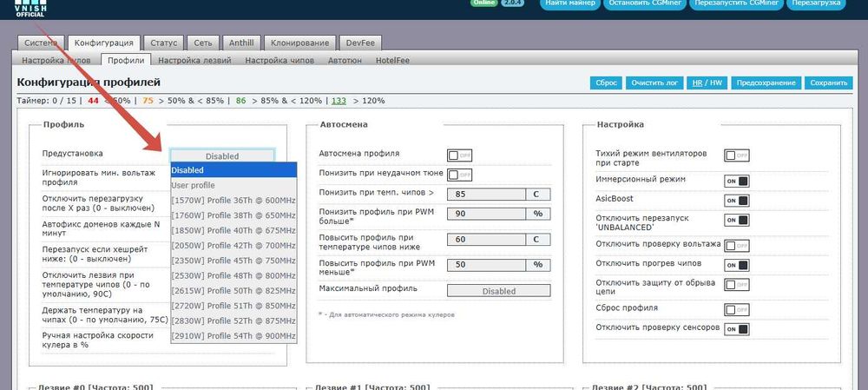This screenshot has width=868, height=390.
Task: Click the PWM lower limit field showing 50
Action: [486, 265]
